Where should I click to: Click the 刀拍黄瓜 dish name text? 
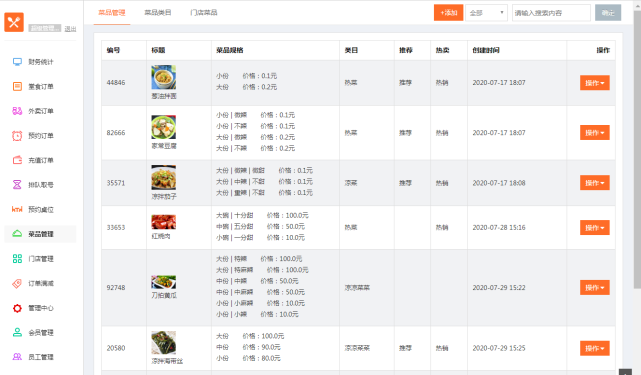click(164, 295)
